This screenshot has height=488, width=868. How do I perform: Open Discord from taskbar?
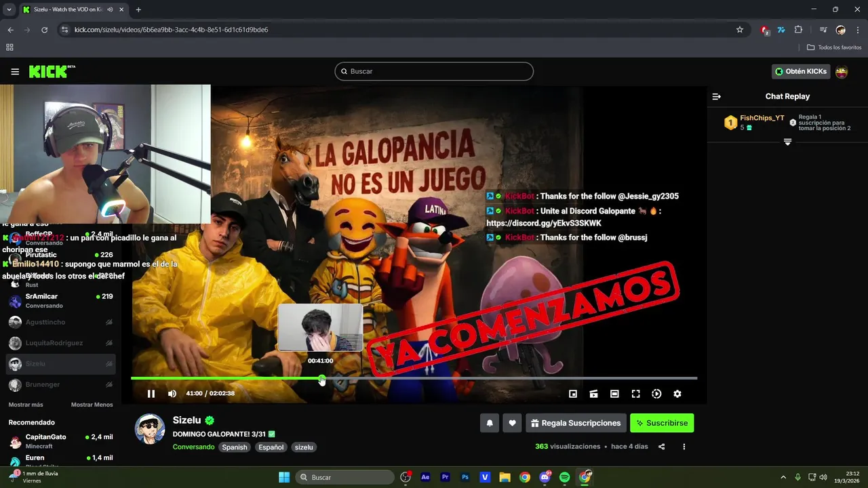(545, 477)
